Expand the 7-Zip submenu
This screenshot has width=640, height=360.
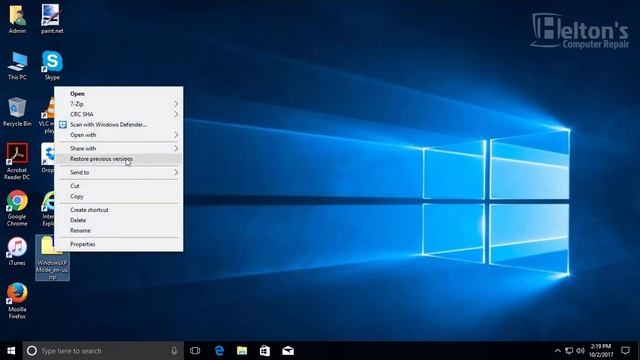point(119,104)
